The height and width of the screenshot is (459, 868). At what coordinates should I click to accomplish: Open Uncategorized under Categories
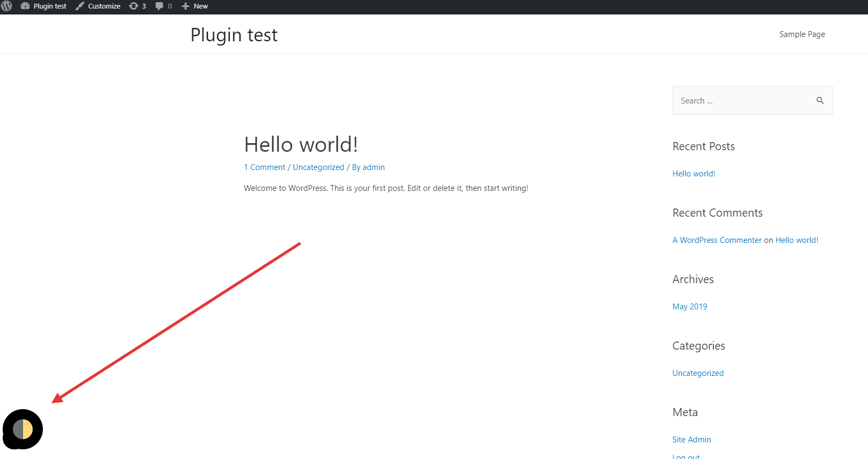pos(698,373)
